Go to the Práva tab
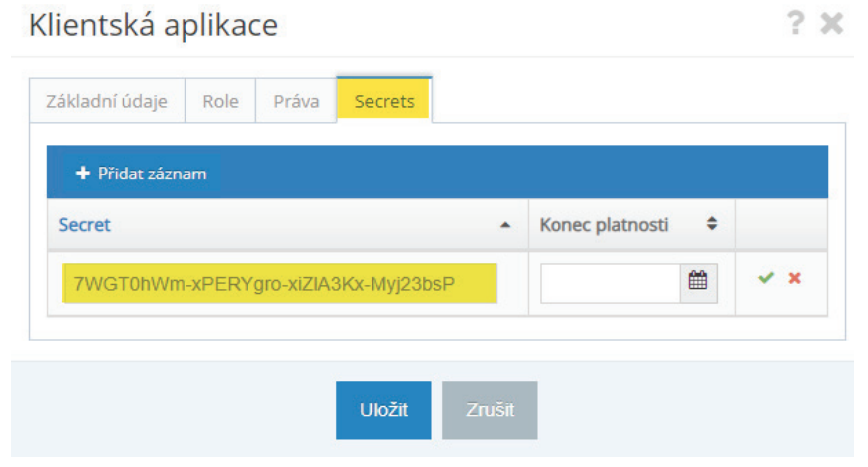This screenshot has width=868, height=467. 296,101
